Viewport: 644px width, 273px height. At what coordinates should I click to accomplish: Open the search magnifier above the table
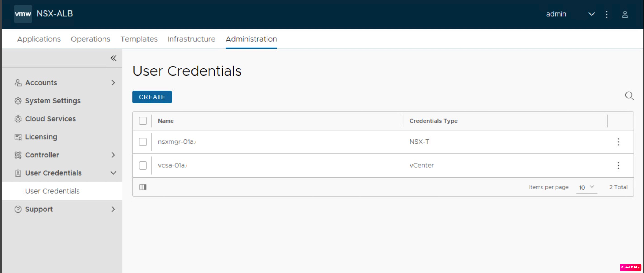point(629,96)
